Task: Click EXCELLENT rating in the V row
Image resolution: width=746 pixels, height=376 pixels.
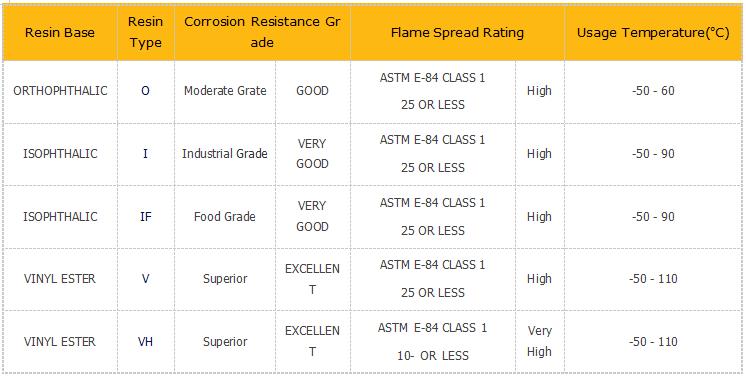Action: pos(313,279)
